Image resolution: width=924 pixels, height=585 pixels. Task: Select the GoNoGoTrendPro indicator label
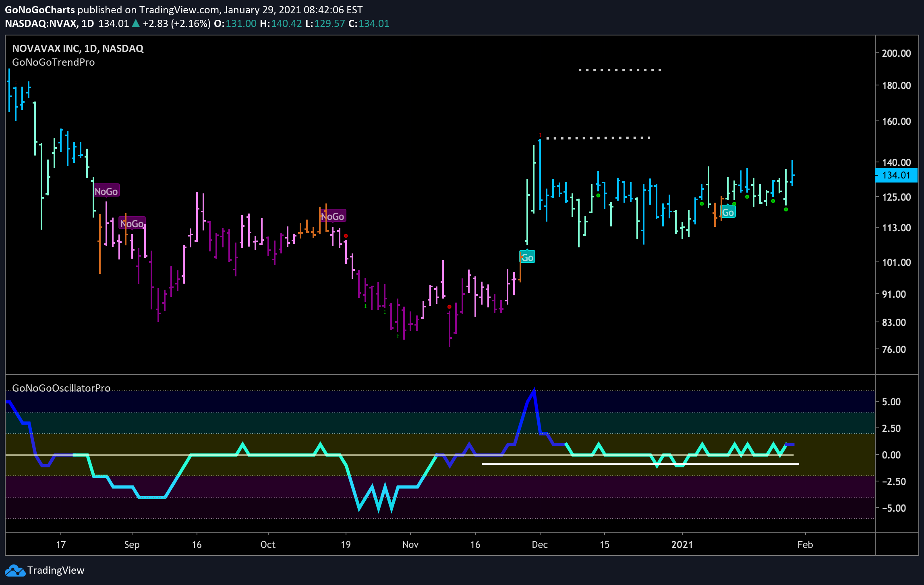54,62
